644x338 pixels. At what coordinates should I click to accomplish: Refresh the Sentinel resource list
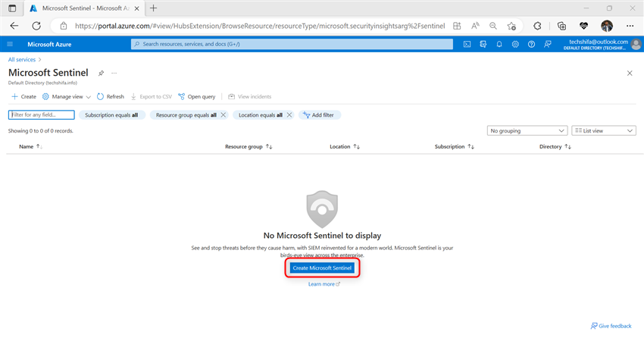111,96
